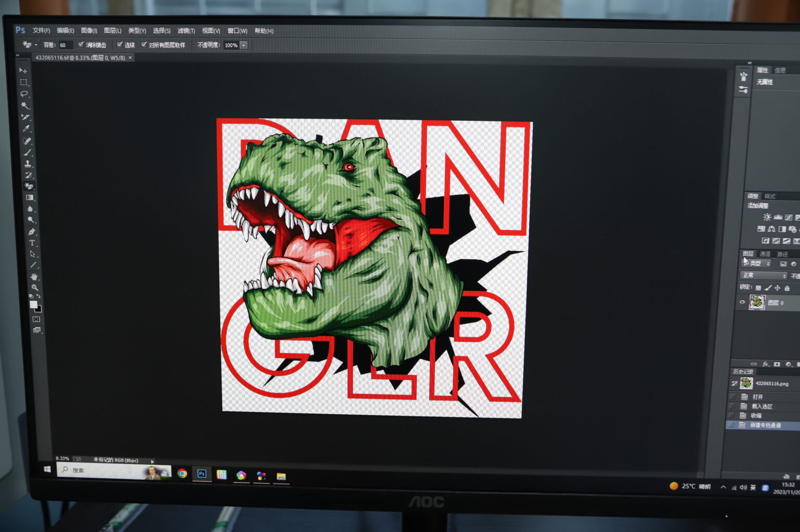Click the foreground color swatch
This screenshot has width=800, height=532.
pos(33,305)
